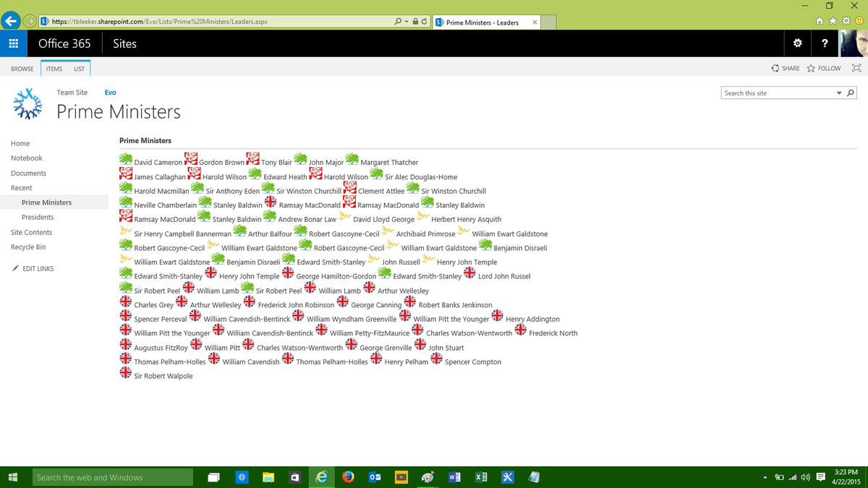Click the smiley feedback icon
868x488 pixels.
click(859, 22)
